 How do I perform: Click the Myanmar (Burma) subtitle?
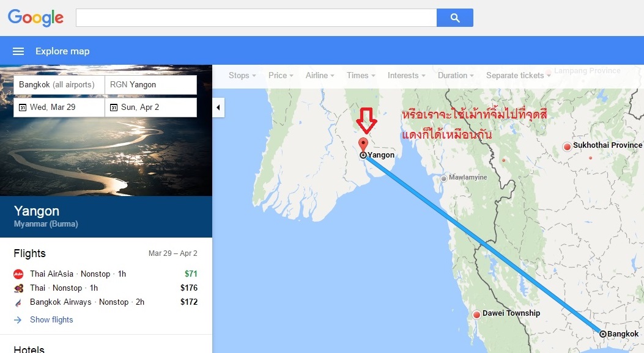pyautogui.click(x=46, y=224)
